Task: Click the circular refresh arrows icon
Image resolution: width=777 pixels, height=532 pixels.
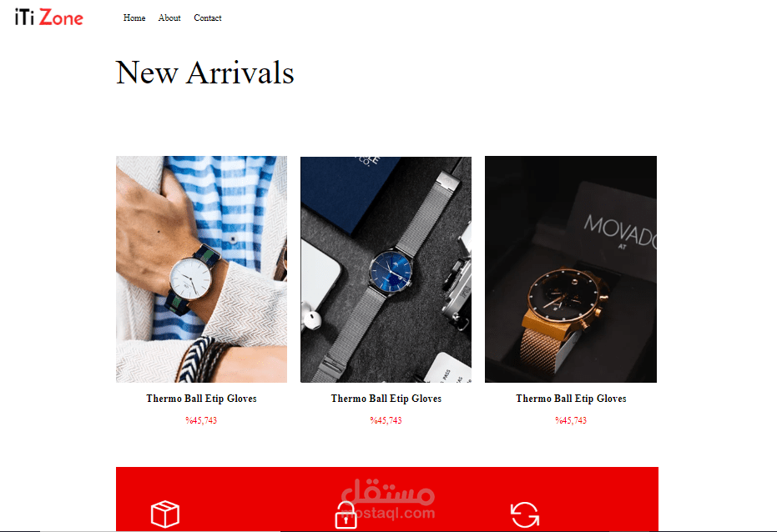Action: [x=525, y=514]
